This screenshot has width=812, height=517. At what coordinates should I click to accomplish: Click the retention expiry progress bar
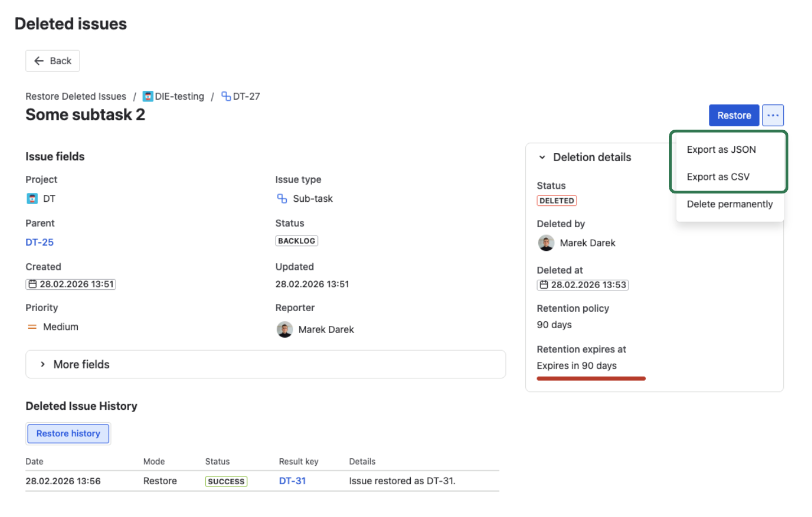click(x=591, y=378)
